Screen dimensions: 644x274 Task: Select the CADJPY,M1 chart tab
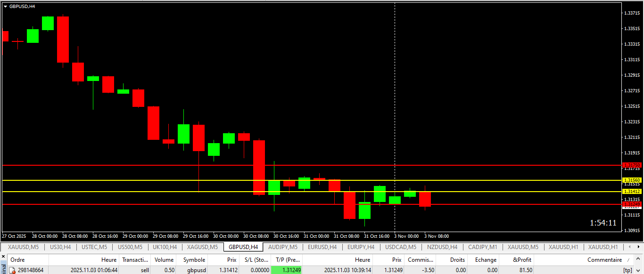click(x=482, y=247)
